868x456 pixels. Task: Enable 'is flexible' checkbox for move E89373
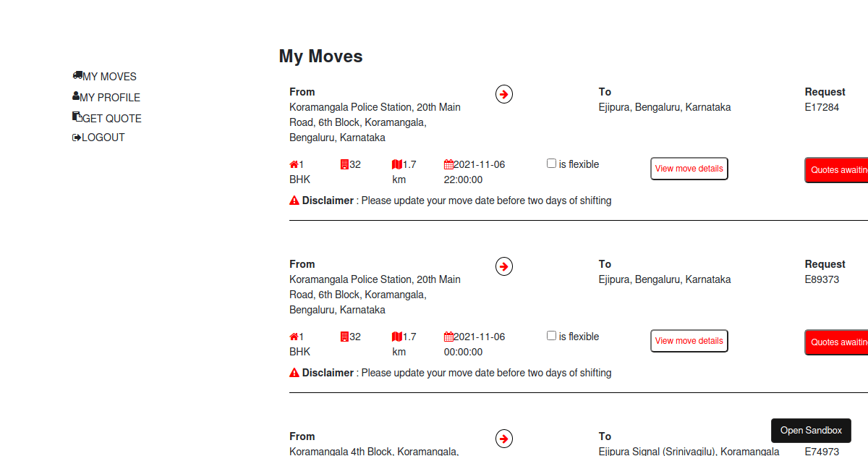(x=551, y=336)
